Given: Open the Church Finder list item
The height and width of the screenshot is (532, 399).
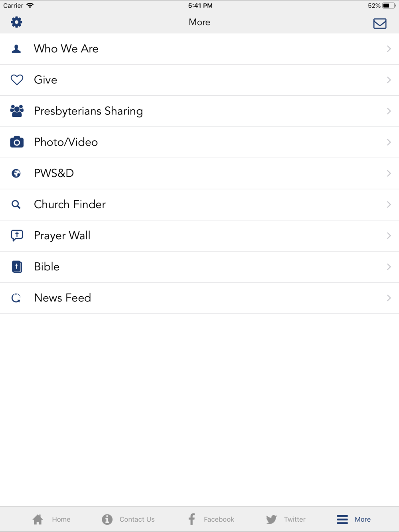Looking at the screenshot, I should point(199,205).
